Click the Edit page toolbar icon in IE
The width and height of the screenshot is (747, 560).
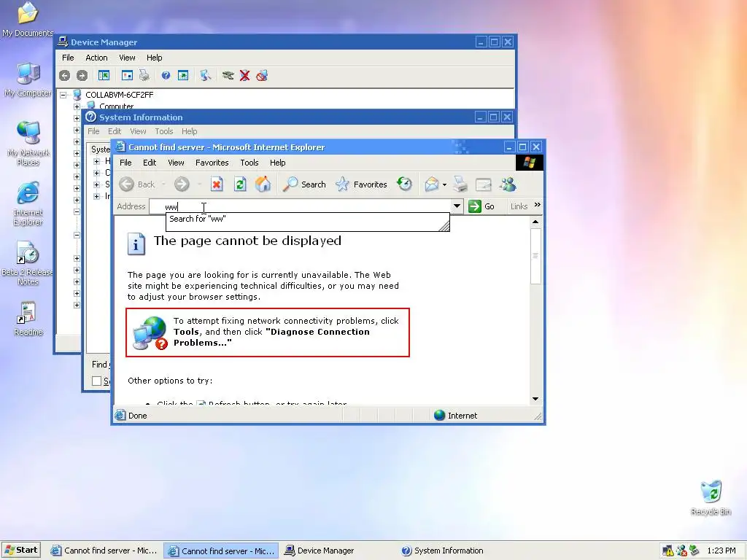pos(483,184)
